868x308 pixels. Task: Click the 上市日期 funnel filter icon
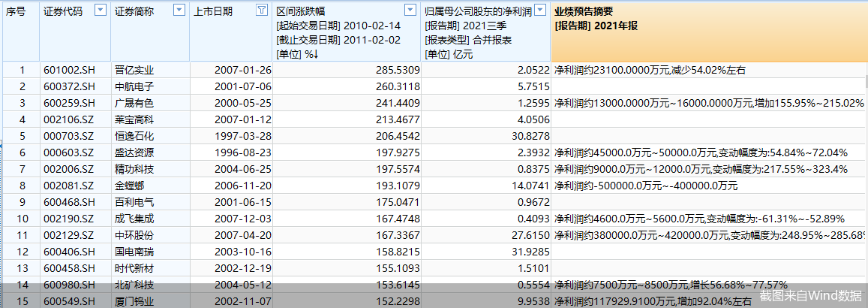click(x=262, y=10)
